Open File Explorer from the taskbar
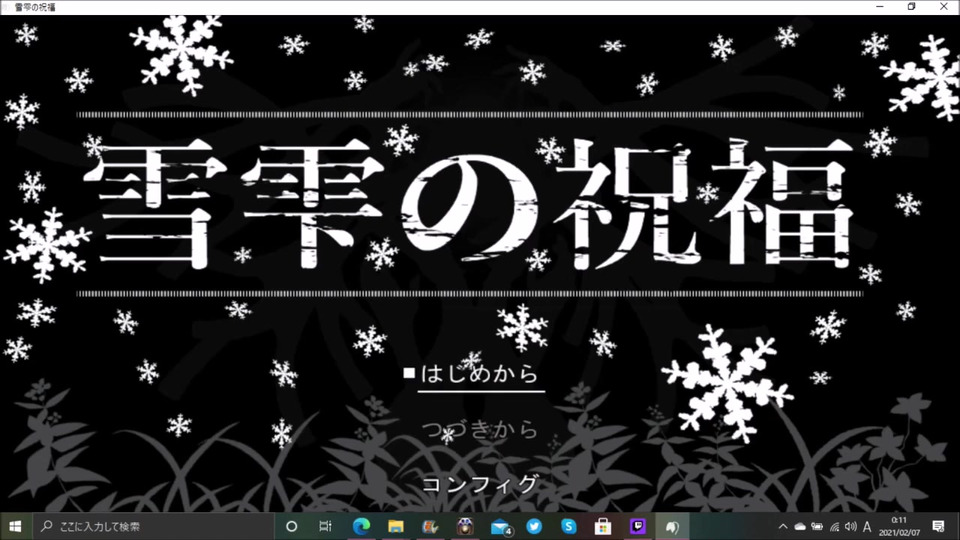 click(396, 527)
